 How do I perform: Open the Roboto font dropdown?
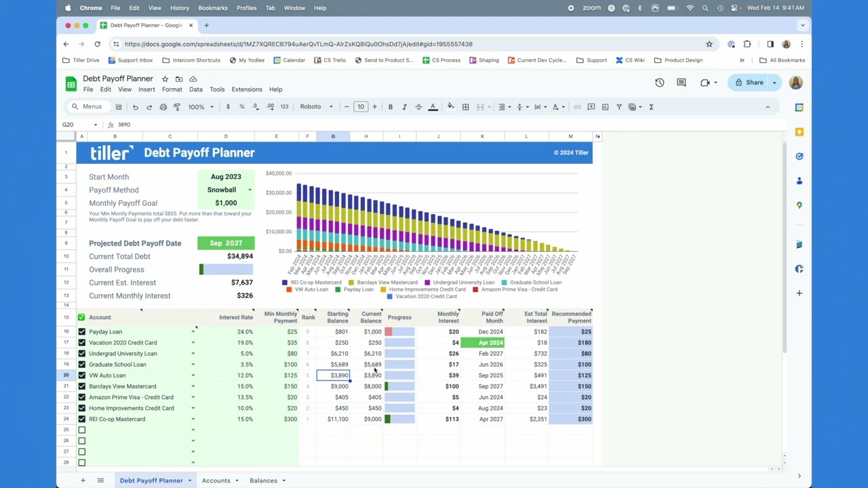click(x=316, y=107)
